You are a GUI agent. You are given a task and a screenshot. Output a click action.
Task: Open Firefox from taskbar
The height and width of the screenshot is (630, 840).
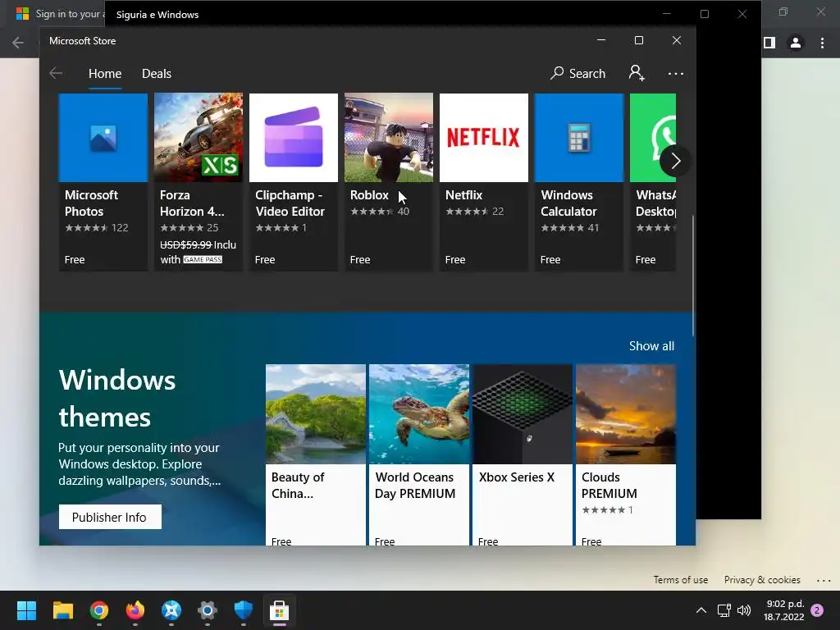click(135, 610)
